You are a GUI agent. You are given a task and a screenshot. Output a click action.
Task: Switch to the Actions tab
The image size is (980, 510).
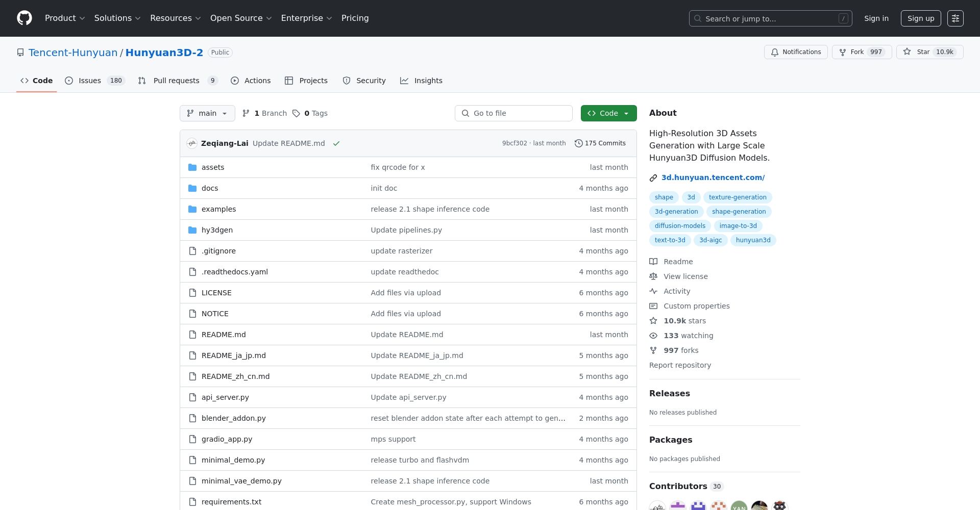click(251, 81)
